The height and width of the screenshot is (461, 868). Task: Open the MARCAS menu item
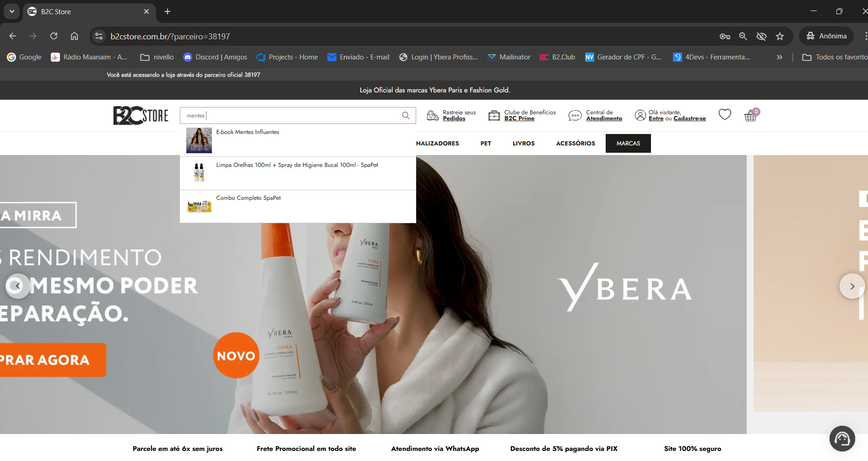point(628,143)
